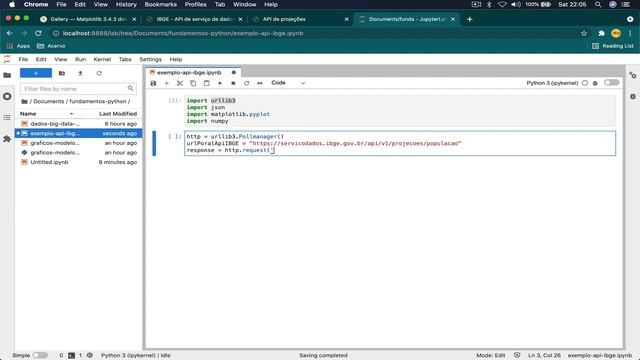
Task: Click Ln 3, Col 26 cursor position
Action: pos(544,356)
